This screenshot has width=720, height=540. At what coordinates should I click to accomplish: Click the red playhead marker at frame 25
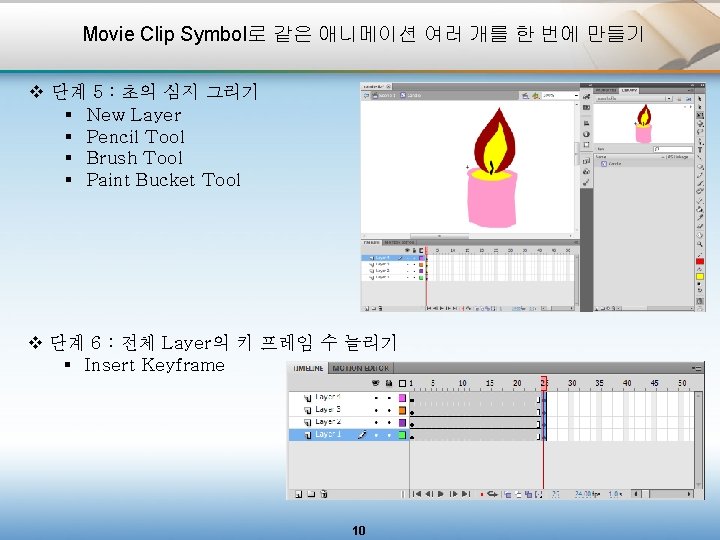pos(544,383)
